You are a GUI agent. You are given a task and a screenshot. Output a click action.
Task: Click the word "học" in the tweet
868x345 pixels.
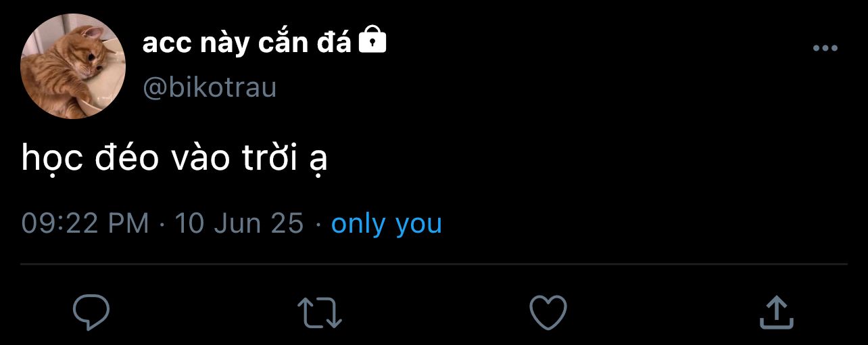[x=52, y=160]
